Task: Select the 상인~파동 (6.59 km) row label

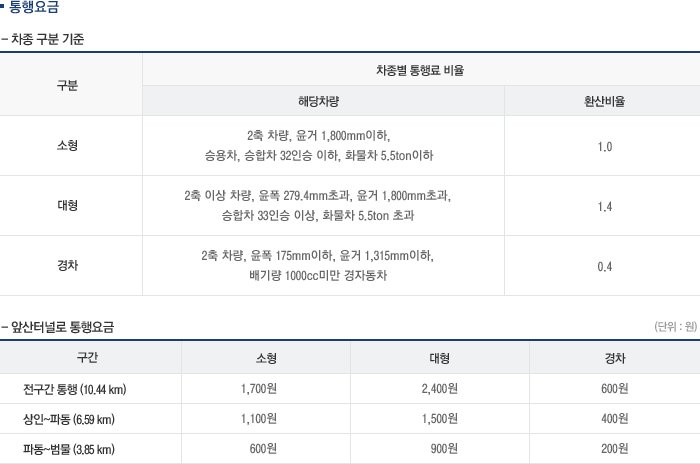Action: coord(69,419)
